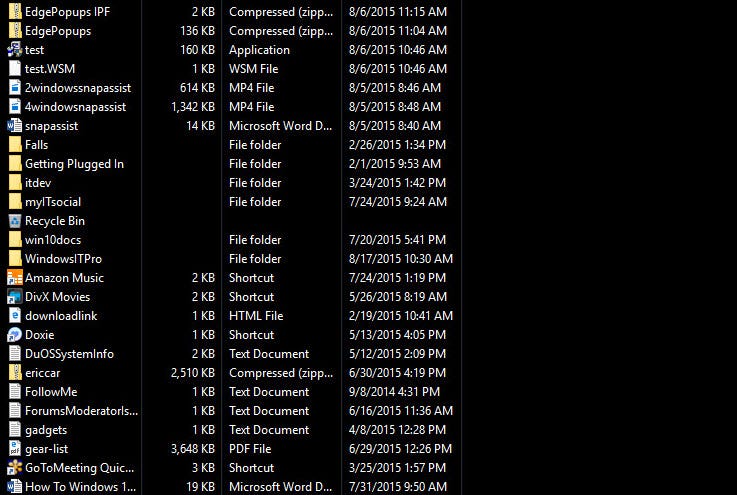The width and height of the screenshot is (737, 495).
Task: Click the snapassist Word document icon
Action: click(x=14, y=126)
